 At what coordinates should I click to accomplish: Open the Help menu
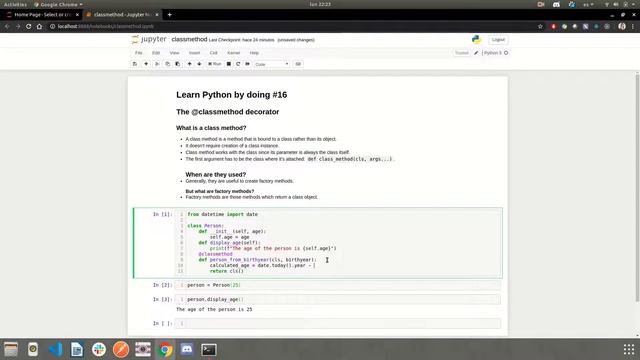click(x=254, y=53)
